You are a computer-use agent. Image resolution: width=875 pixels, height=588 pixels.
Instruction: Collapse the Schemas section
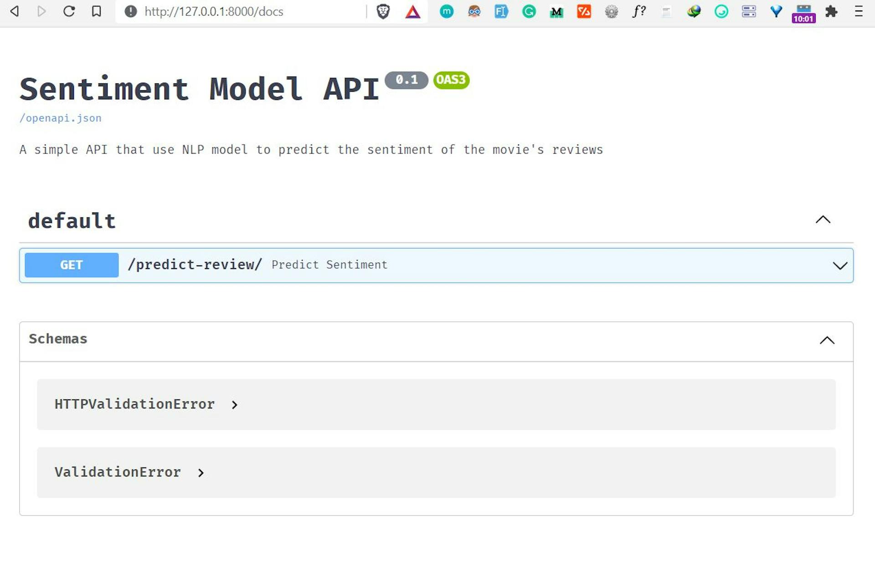827,340
